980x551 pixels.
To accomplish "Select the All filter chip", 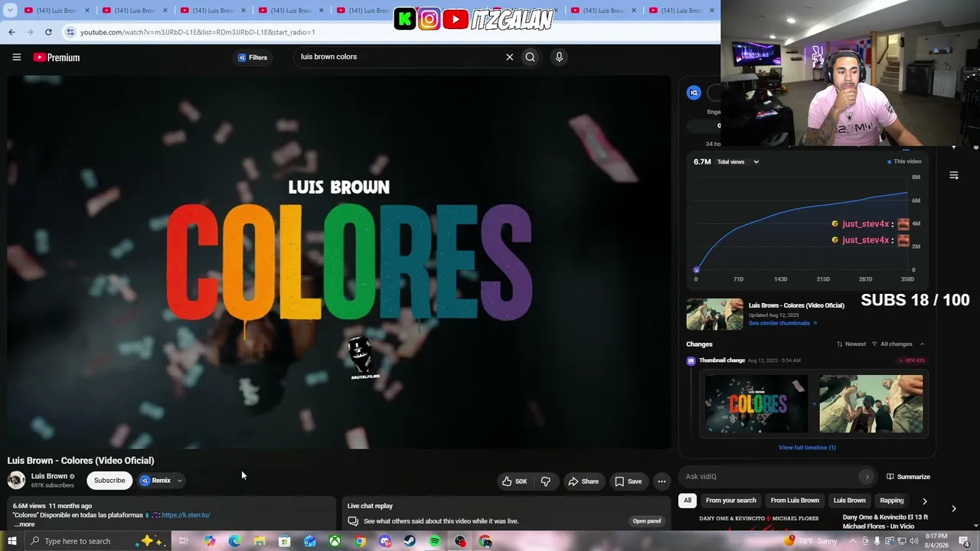I will coord(688,500).
